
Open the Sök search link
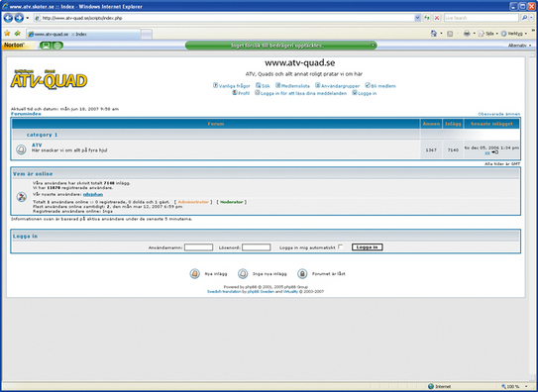tap(263, 86)
